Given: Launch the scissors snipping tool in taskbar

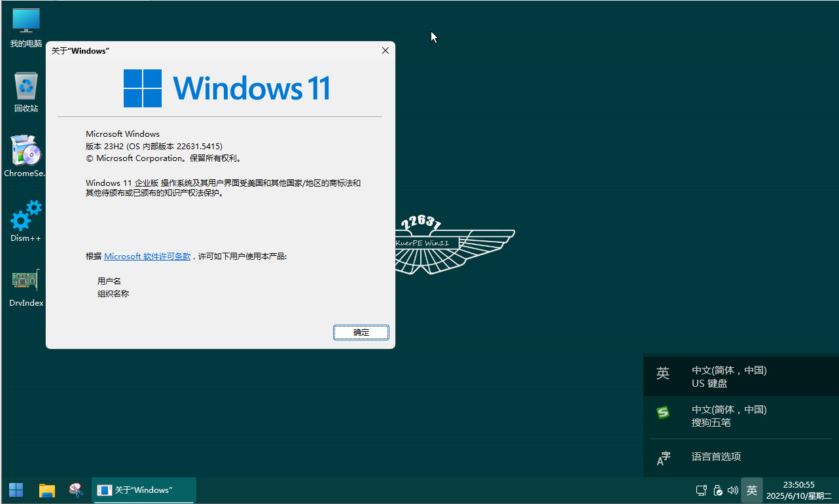Looking at the screenshot, I should (x=76, y=490).
